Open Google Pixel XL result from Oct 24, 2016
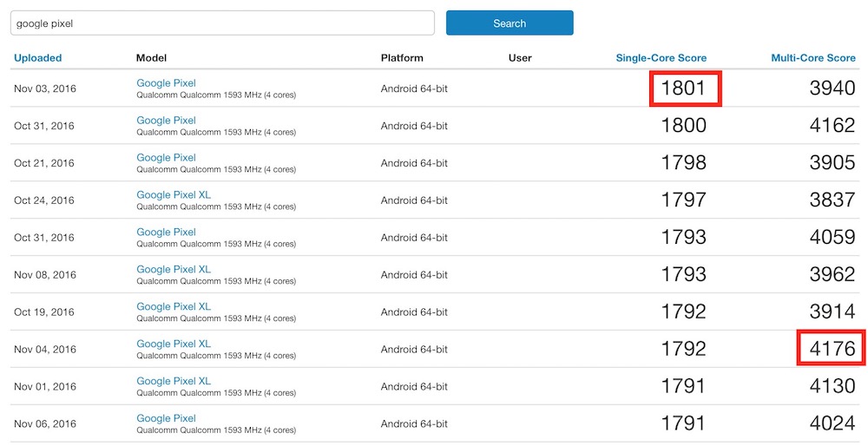The height and width of the screenshot is (446, 868). 174,195
